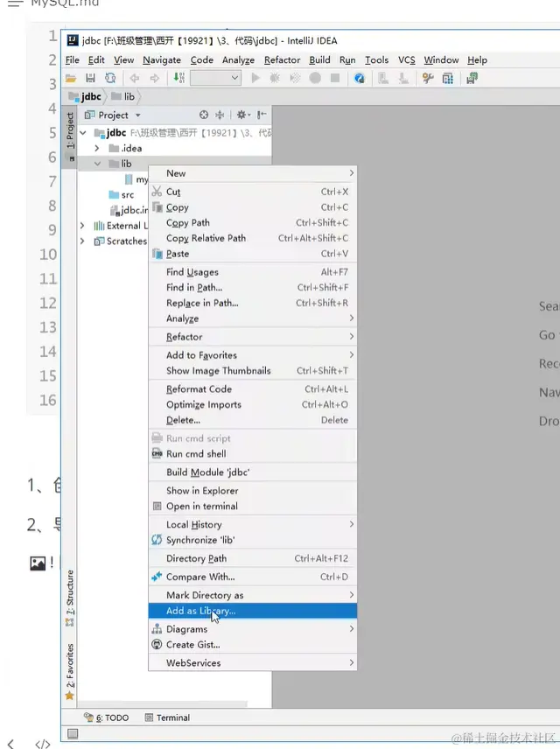Image resolution: width=560 pixels, height=749 pixels.
Task: Open the Project view dropdown arrow
Action: [x=138, y=115]
